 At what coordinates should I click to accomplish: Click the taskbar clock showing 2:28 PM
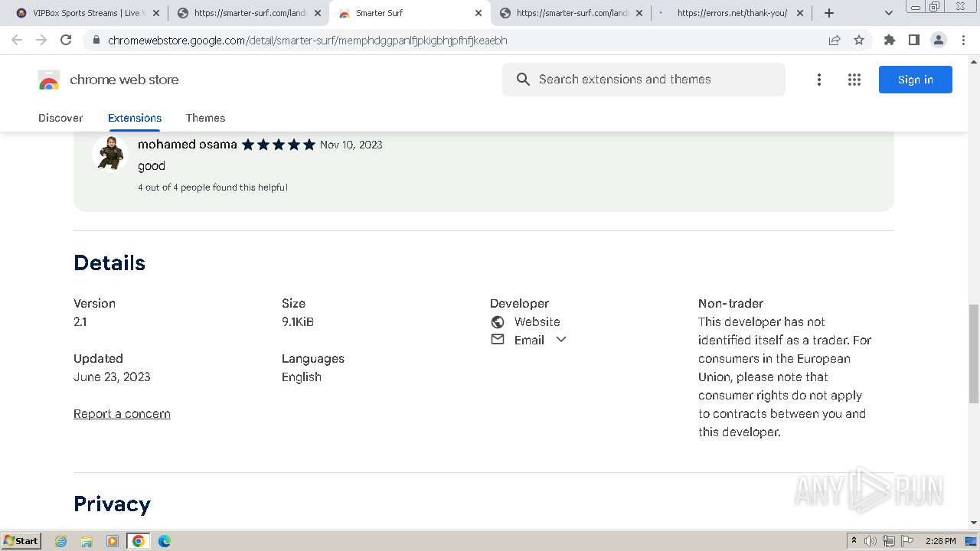pos(940,541)
